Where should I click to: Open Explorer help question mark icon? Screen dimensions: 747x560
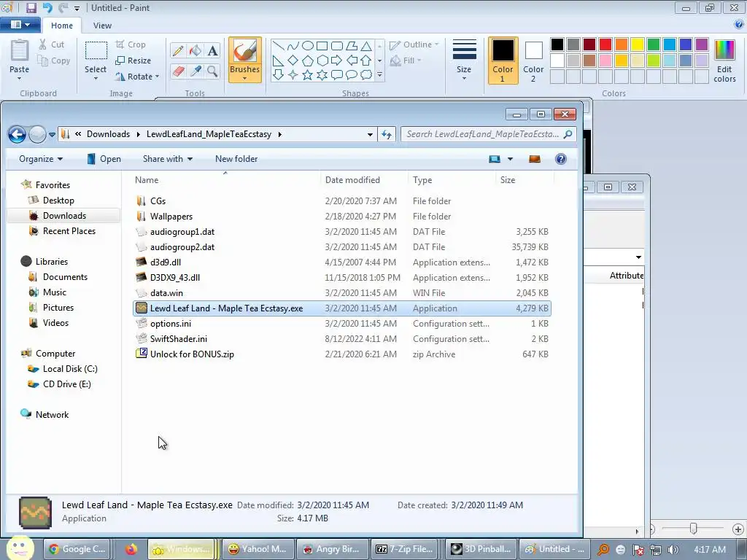pyautogui.click(x=561, y=159)
